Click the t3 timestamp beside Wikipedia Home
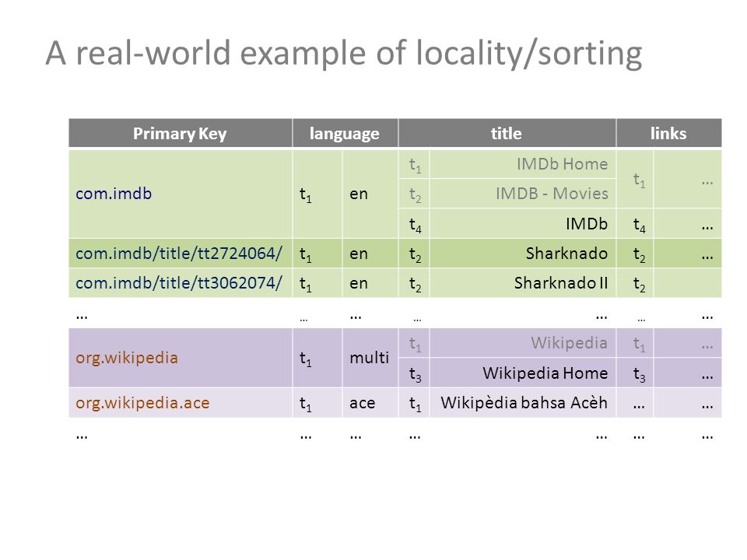The height and width of the screenshot is (560, 747). coord(415,374)
